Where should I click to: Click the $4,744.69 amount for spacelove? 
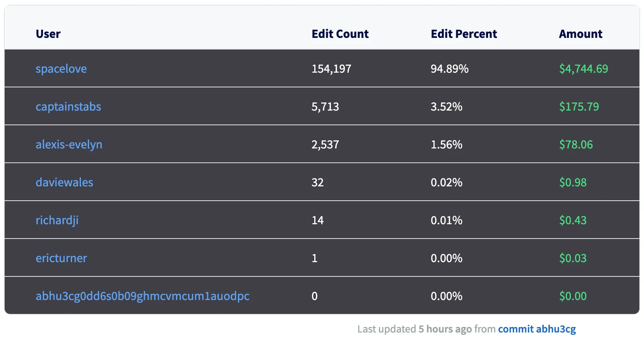pos(583,69)
